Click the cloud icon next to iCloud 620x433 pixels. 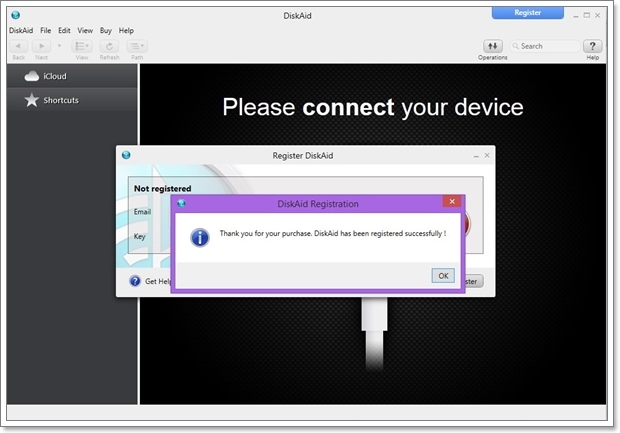point(32,76)
